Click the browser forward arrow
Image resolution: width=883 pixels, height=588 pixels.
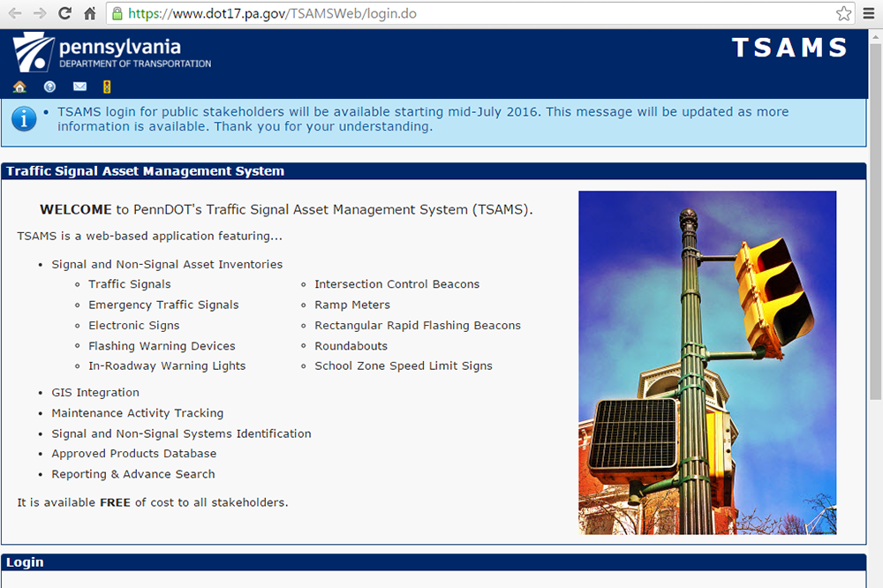coord(40,14)
